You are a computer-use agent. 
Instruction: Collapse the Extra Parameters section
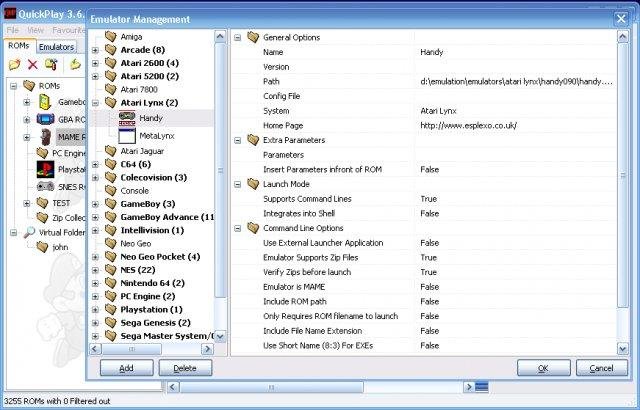[x=238, y=140]
